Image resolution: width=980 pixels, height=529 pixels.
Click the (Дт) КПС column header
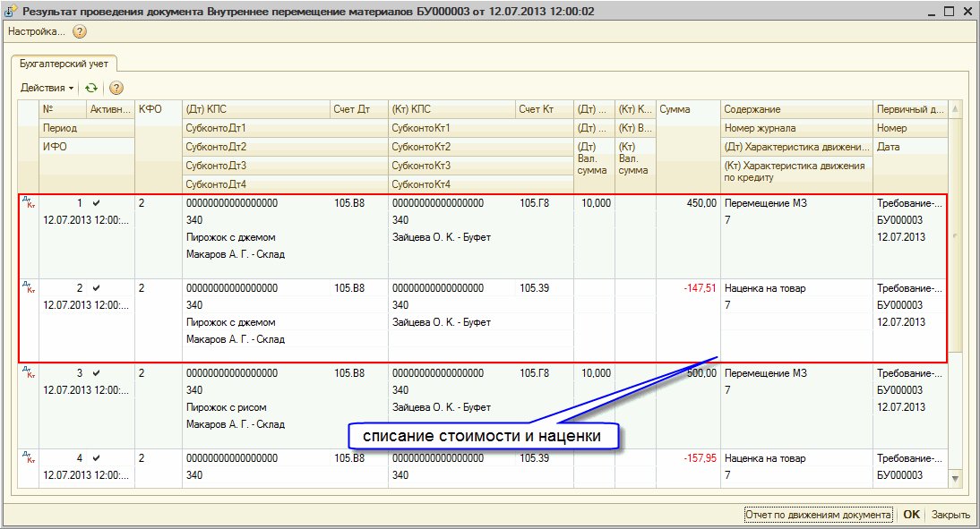256,109
